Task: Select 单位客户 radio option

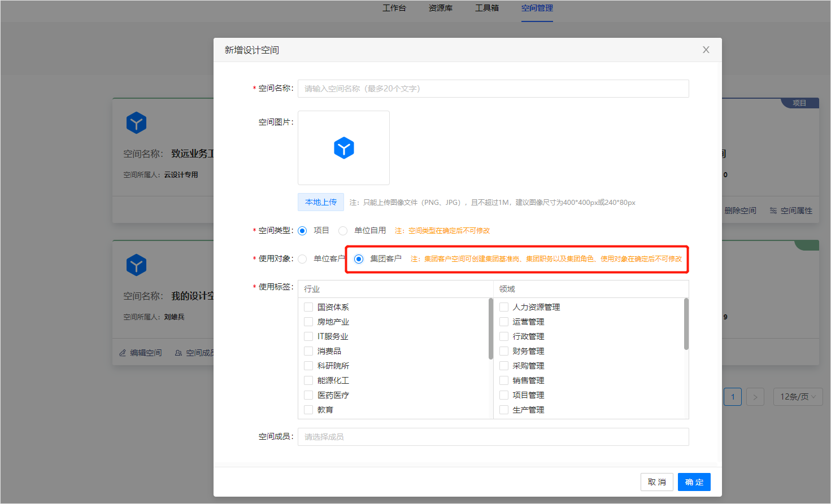Action: tap(302, 259)
